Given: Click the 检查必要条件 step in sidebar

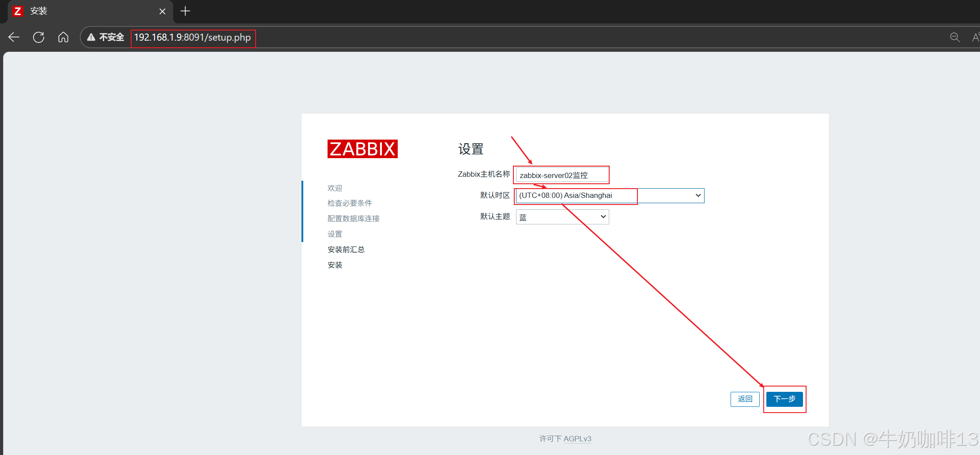Looking at the screenshot, I should pyautogui.click(x=350, y=203).
